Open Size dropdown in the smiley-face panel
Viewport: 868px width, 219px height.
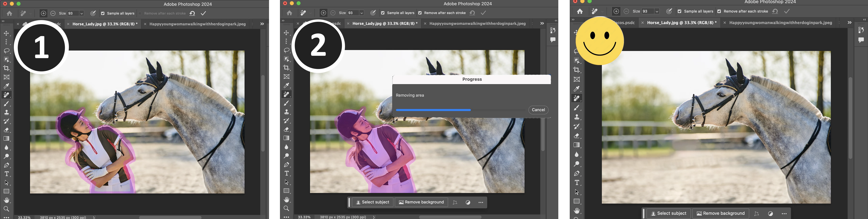pyautogui.click(x=657, y=11)
